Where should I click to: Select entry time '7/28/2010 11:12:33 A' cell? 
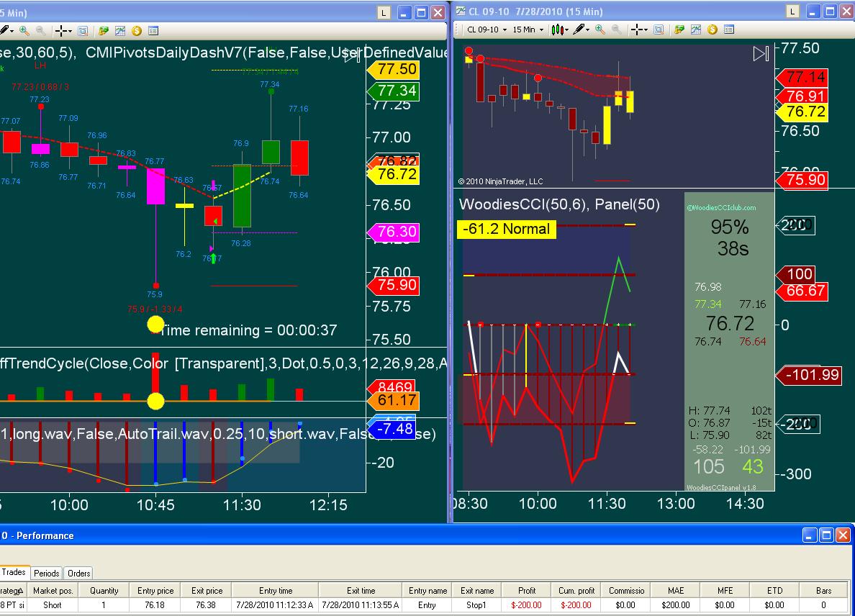275,605
